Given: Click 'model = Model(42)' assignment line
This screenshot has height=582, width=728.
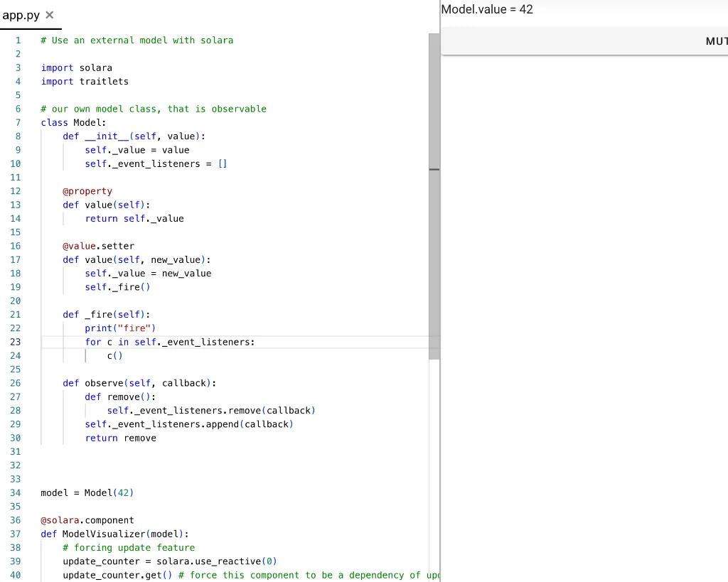Looking at the screenshot, I should click(x=87, y=492).
